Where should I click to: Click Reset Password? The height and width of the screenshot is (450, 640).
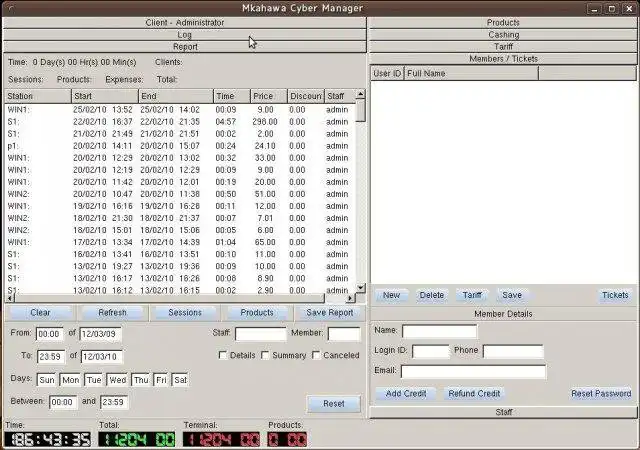tap(601, 394)
